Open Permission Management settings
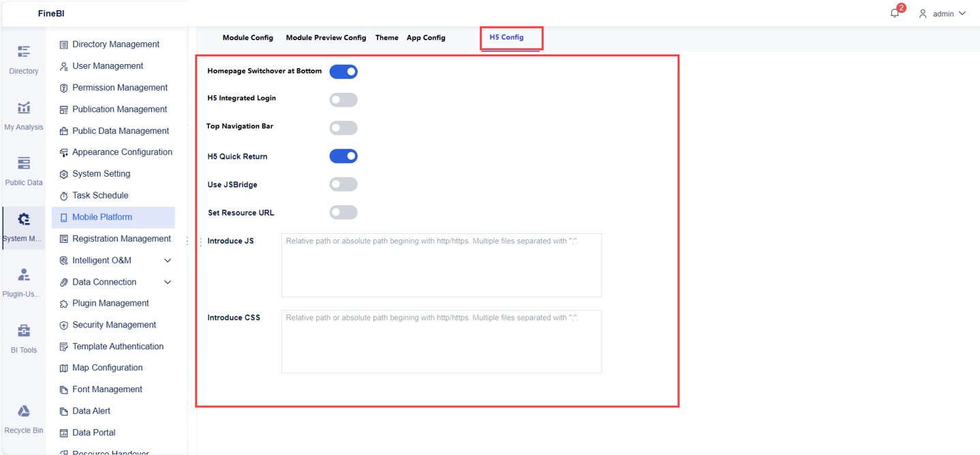This screenshot has height=455, width=980. (120, 87)
